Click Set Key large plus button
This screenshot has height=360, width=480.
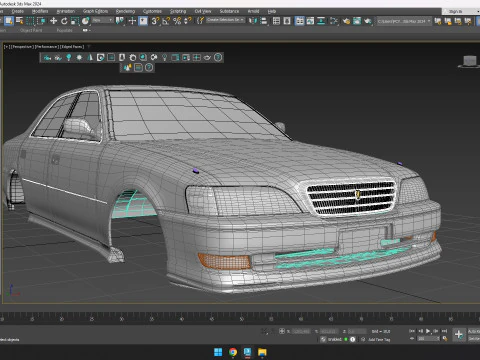click(x=459, y=334)
